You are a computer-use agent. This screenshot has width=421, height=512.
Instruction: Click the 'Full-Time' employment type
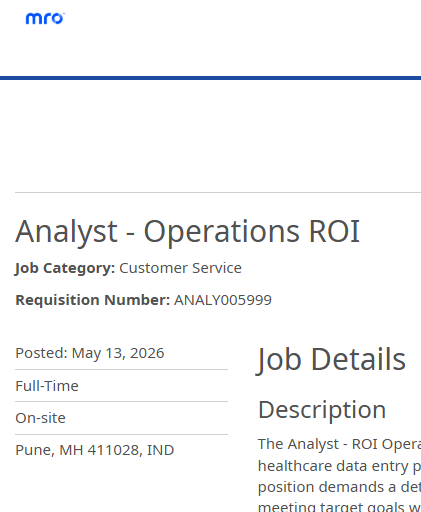[x=47, y=386]
